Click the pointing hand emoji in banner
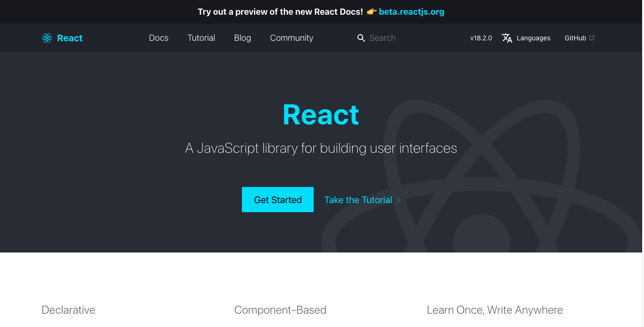The height and width of the screenshot is (327, 644). [372, 12]
